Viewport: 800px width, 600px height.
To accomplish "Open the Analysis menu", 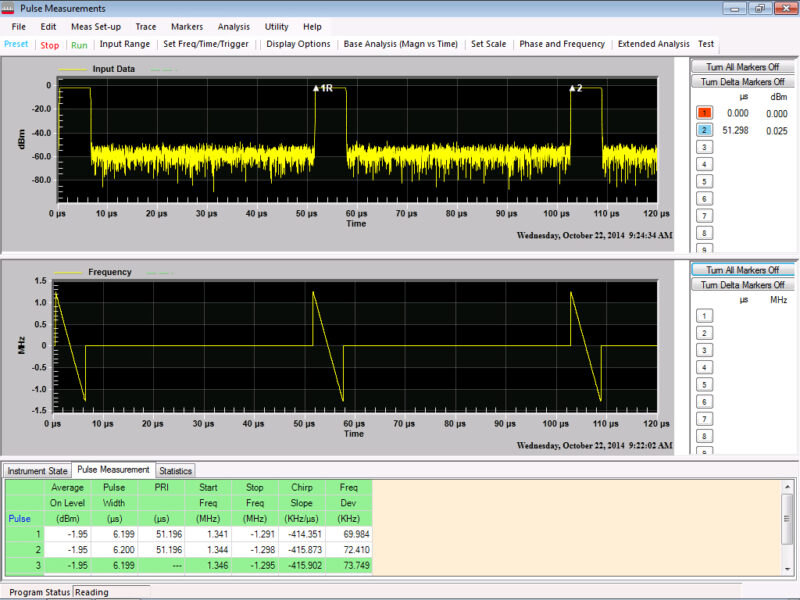I will pos(234,27).
